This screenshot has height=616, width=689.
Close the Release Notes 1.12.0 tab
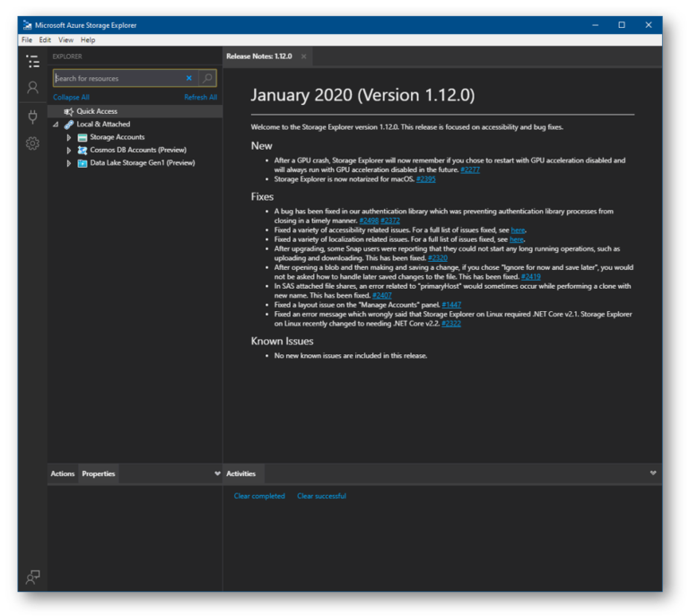[303, 56]
